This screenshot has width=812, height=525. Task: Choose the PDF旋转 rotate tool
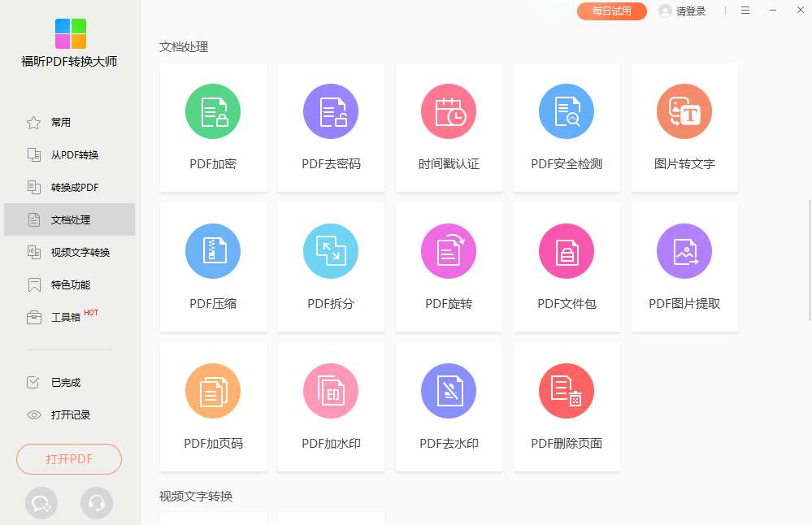449,251
